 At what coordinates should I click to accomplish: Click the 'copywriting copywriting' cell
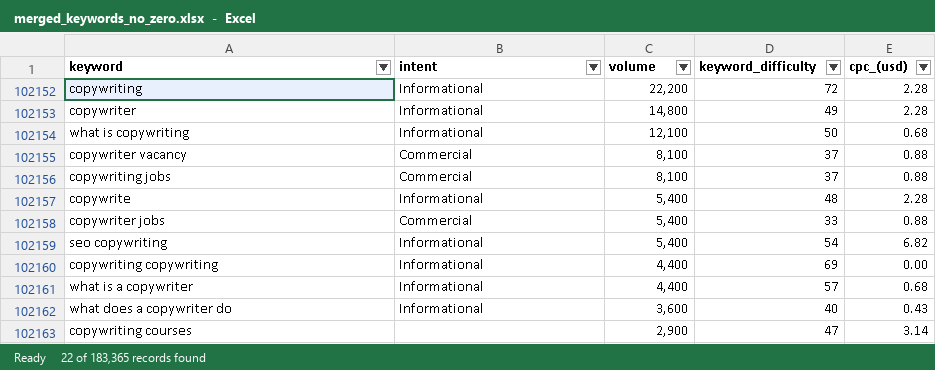point(229,266)
